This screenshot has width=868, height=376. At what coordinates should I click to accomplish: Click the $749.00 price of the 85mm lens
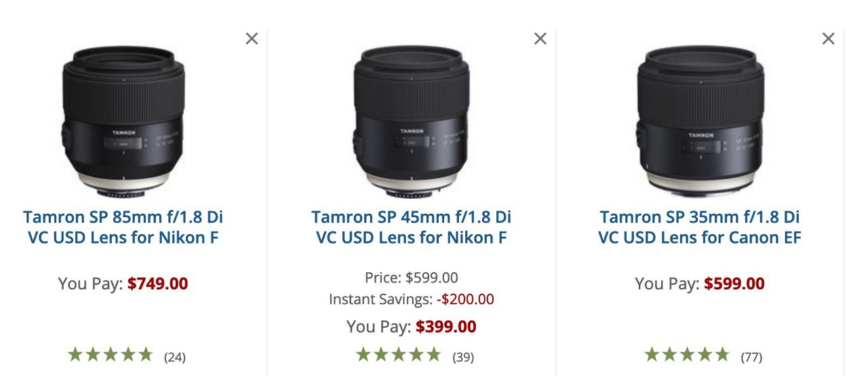click(157, 284)
